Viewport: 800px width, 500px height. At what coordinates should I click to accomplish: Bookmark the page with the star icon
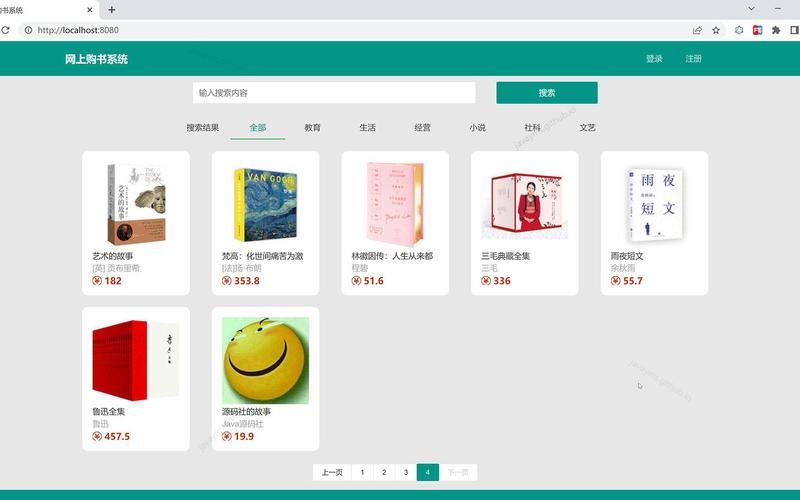(x=716, y=30)
